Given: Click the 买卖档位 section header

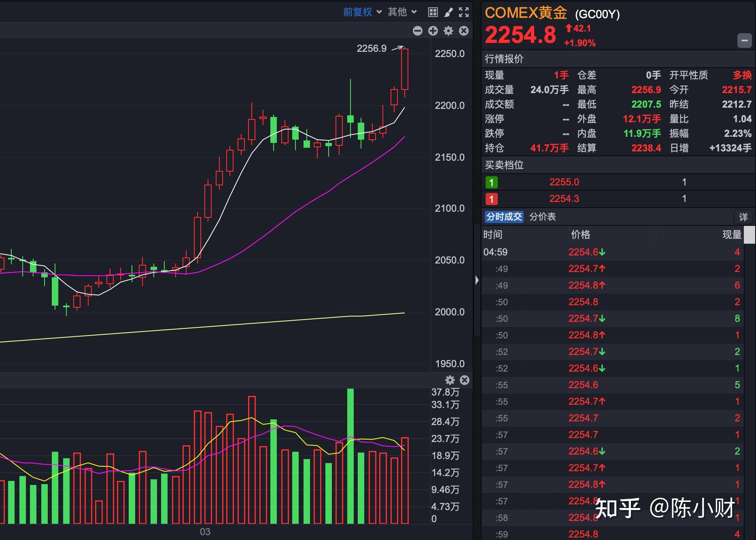Looking at the screenshot, I should pyautogui.click(x=504, y=165).
